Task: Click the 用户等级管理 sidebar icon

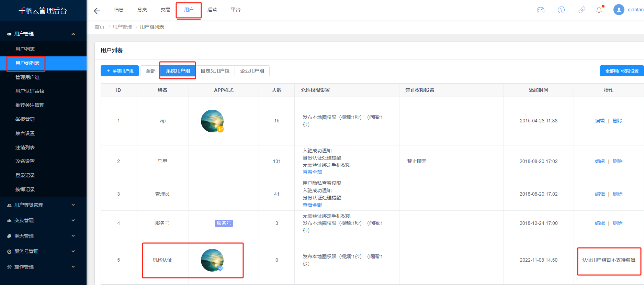Action: pyautogui.click(x=9, y=205)
